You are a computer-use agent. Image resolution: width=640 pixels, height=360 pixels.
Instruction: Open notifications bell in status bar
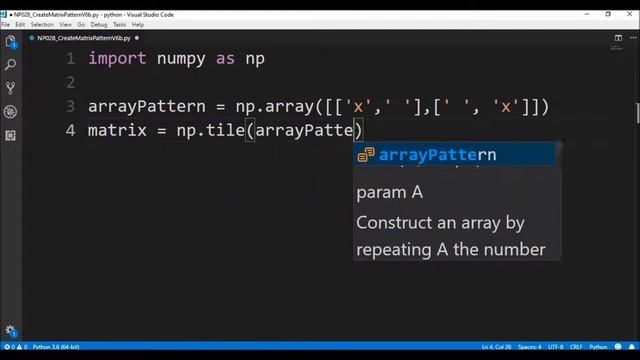[631, 347]
